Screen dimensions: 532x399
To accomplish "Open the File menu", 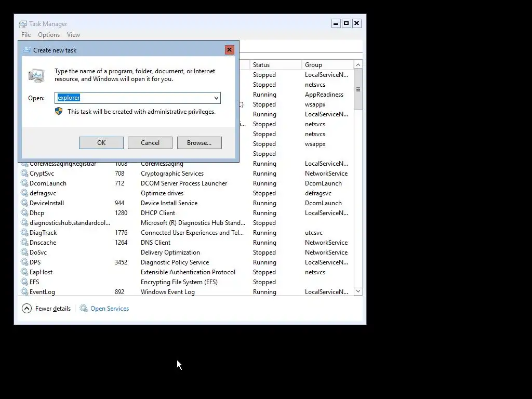I will [x=26, y=35].
